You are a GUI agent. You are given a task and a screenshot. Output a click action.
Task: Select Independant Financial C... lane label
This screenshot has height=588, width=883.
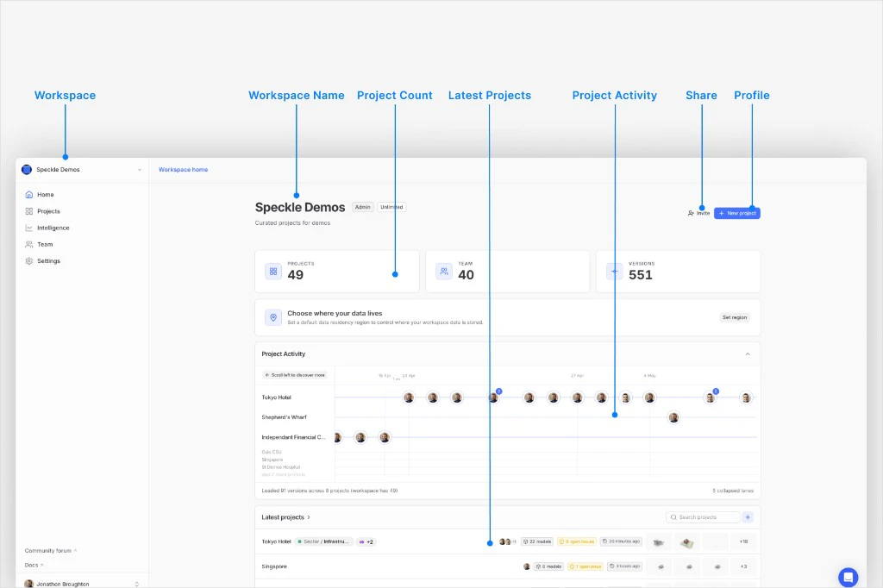(293, 437)
